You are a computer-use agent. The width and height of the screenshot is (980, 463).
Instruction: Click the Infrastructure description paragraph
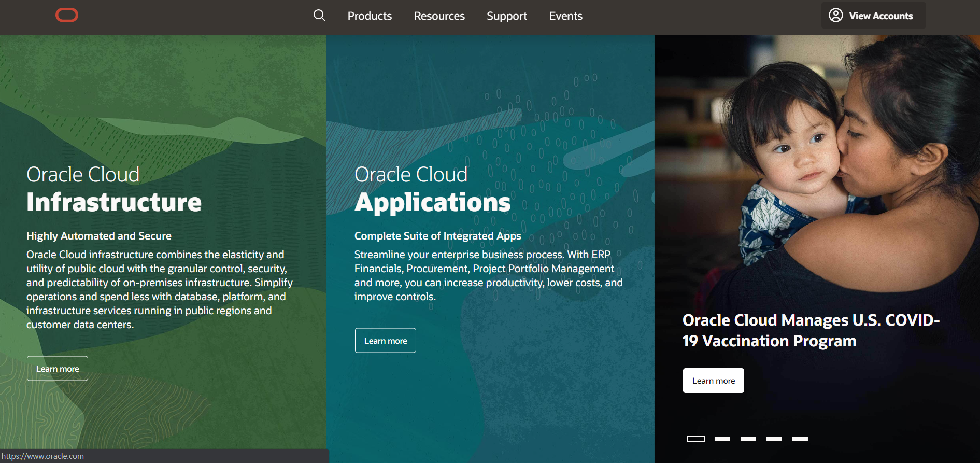coord(160,289)
